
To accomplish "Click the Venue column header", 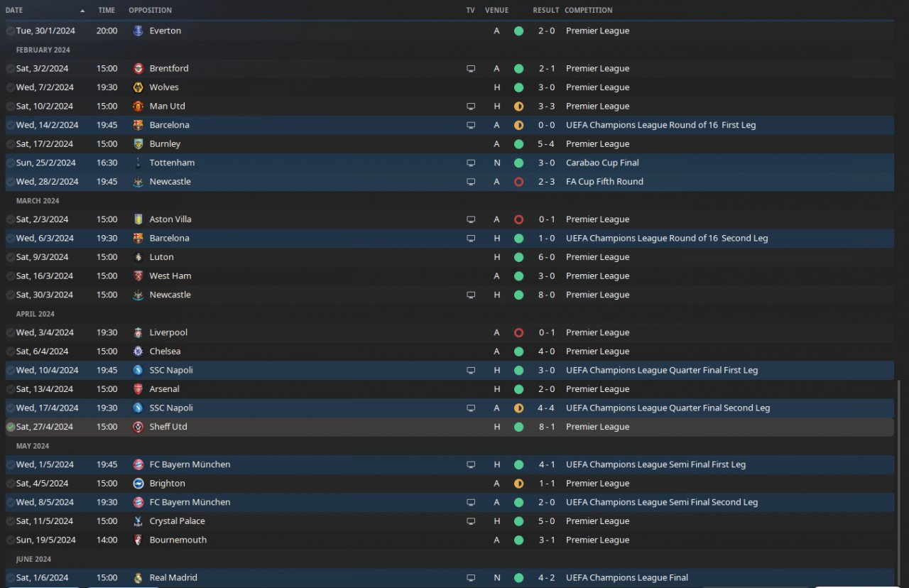I will pos(496,11).
